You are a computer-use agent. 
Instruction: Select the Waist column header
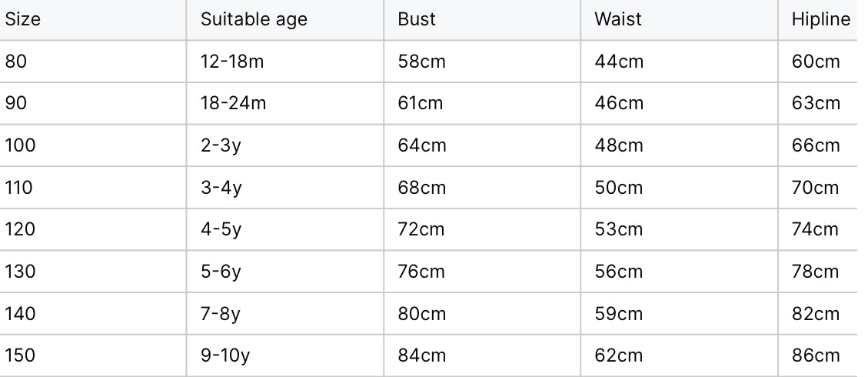617,19
